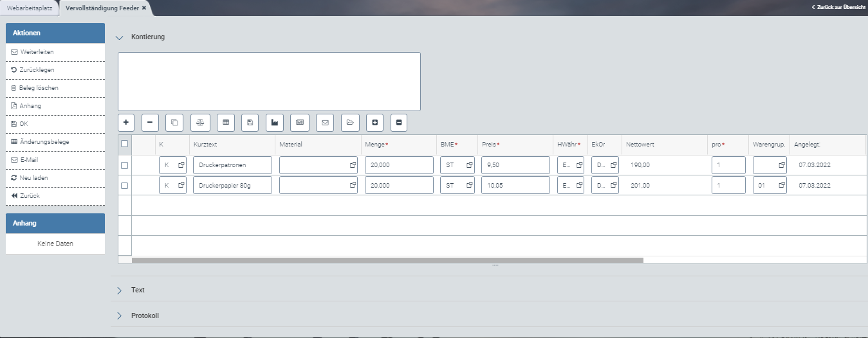
Task: Click the copy rows toolbar icon
Action: click(174, 122)
